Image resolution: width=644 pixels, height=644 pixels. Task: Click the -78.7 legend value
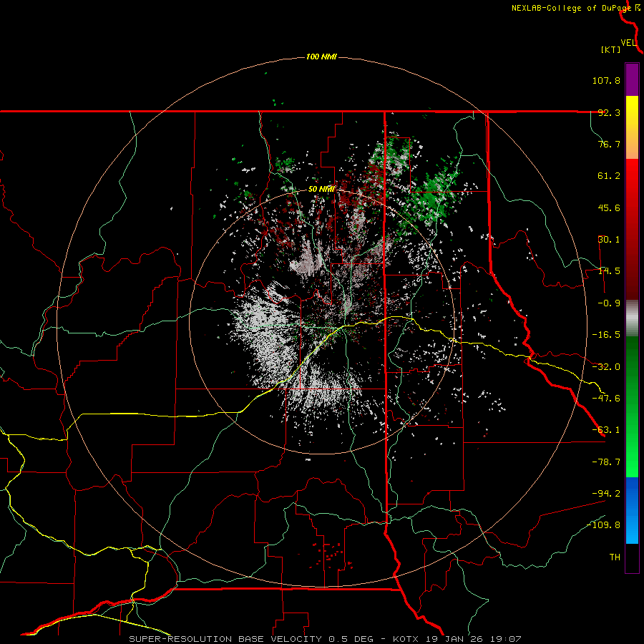(x=606, y=462)
